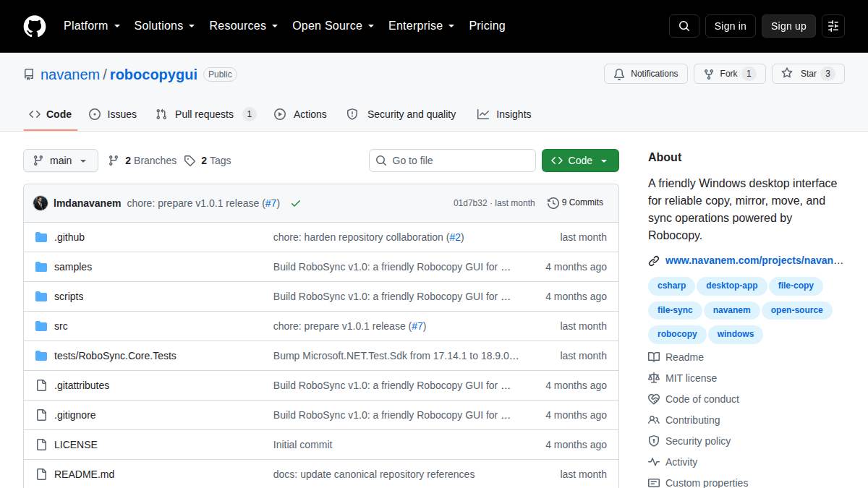Viewport: 868px width, 488px height.
Task: Expand the Open Source menu
Action: click(333, 26)
